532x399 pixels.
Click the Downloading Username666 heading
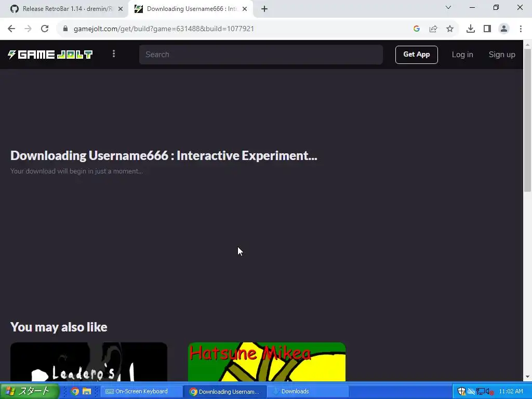tap(164, 155)
